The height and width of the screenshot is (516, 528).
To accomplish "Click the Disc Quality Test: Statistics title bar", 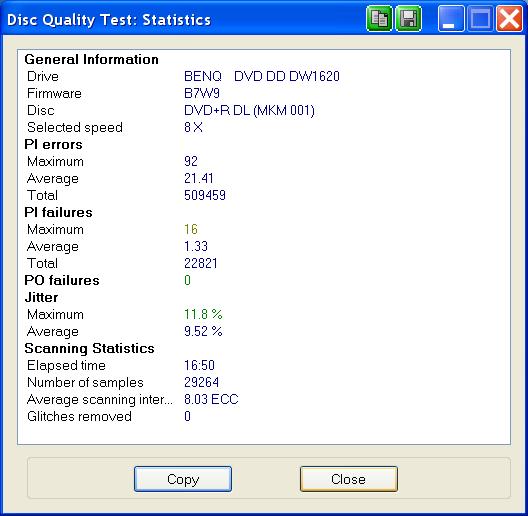I will [182, 19].
